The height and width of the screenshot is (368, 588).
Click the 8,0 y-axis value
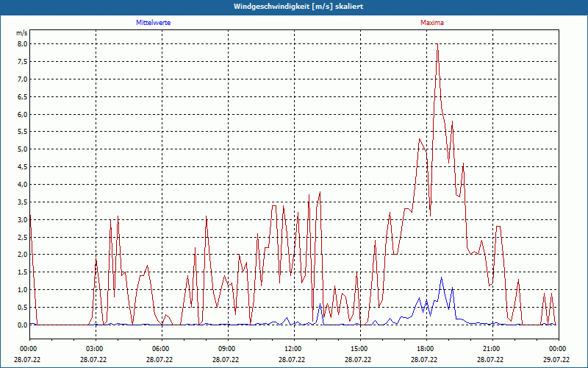23,44
